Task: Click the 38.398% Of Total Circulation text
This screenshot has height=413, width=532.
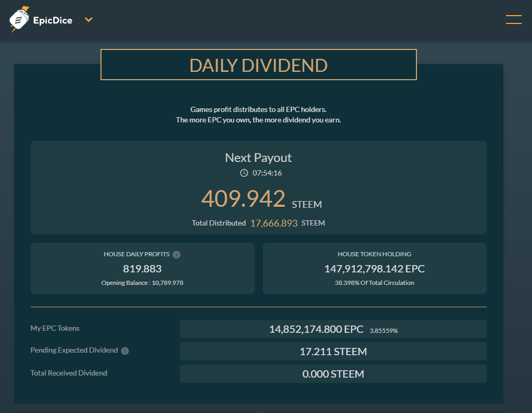Action: pyautogui.click(x=374, y=283)
